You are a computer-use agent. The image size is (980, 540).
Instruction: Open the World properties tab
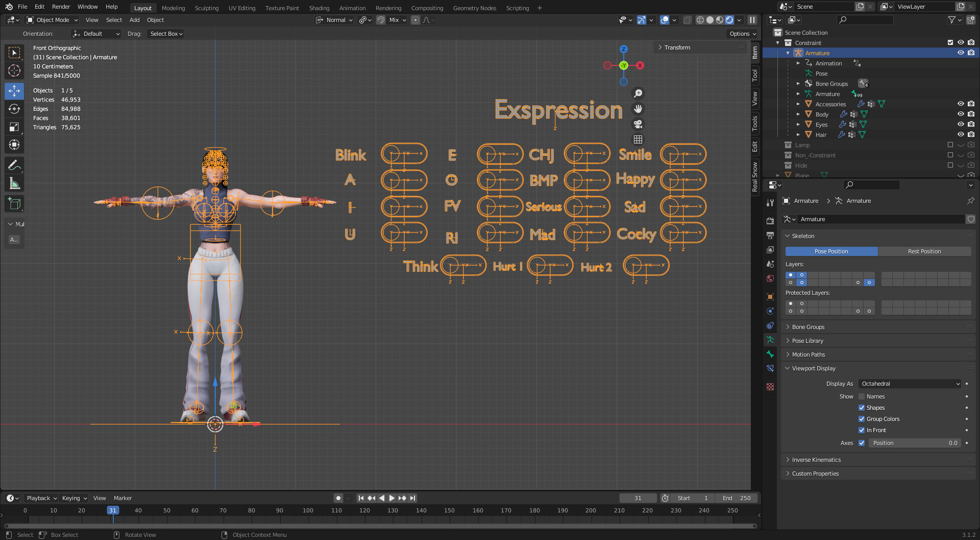tap(770, 278)
